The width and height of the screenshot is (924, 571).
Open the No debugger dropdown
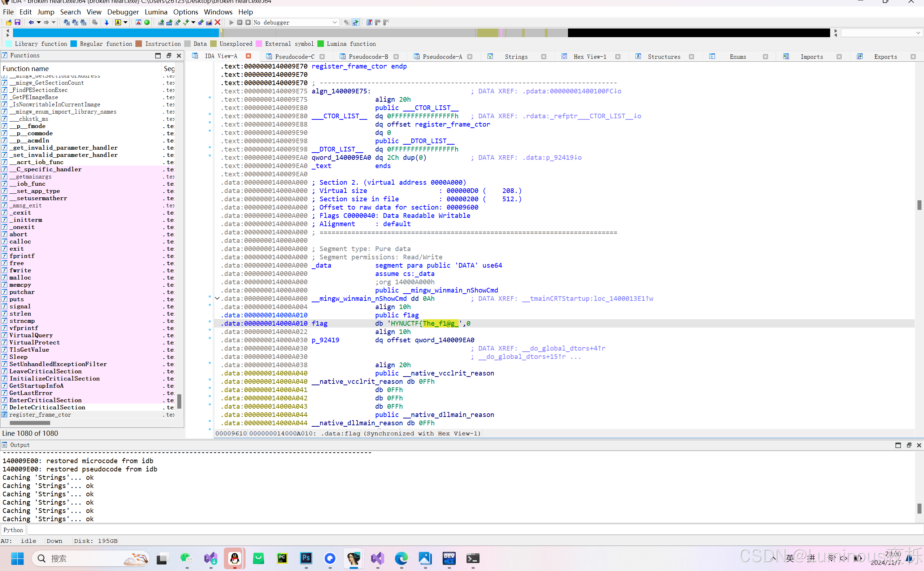[x=334, y=22]
